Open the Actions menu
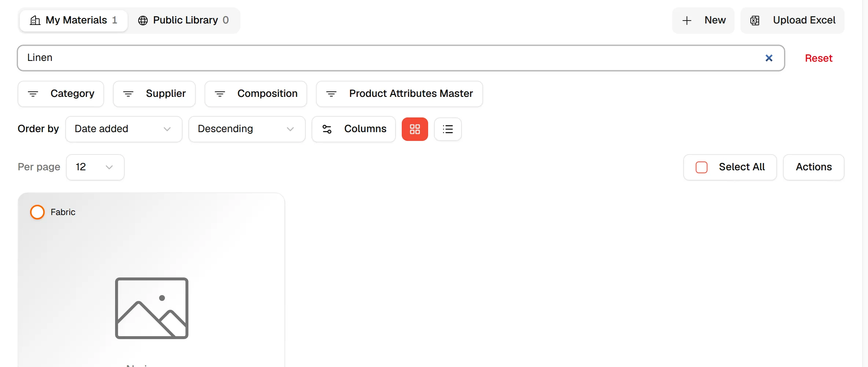The image size is (868, 367). (814, 167)
